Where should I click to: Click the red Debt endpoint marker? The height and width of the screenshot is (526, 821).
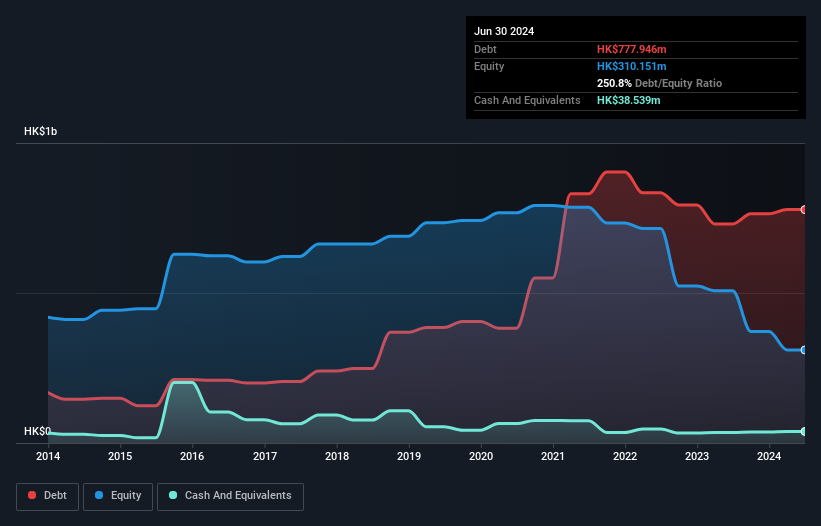pos(804,209)
